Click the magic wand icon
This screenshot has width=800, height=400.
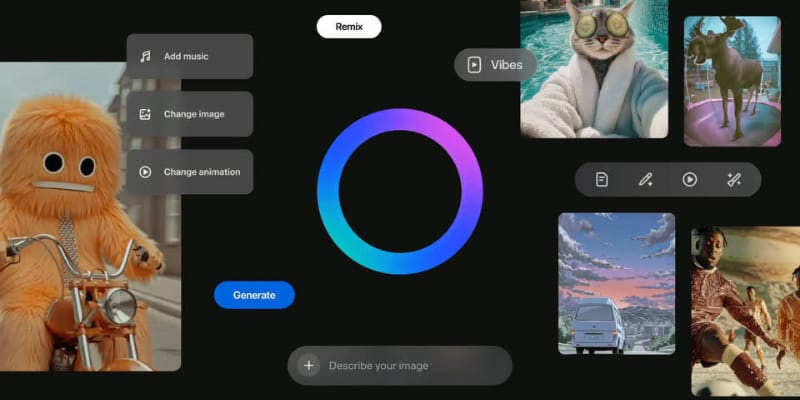[x=734, y=180]
